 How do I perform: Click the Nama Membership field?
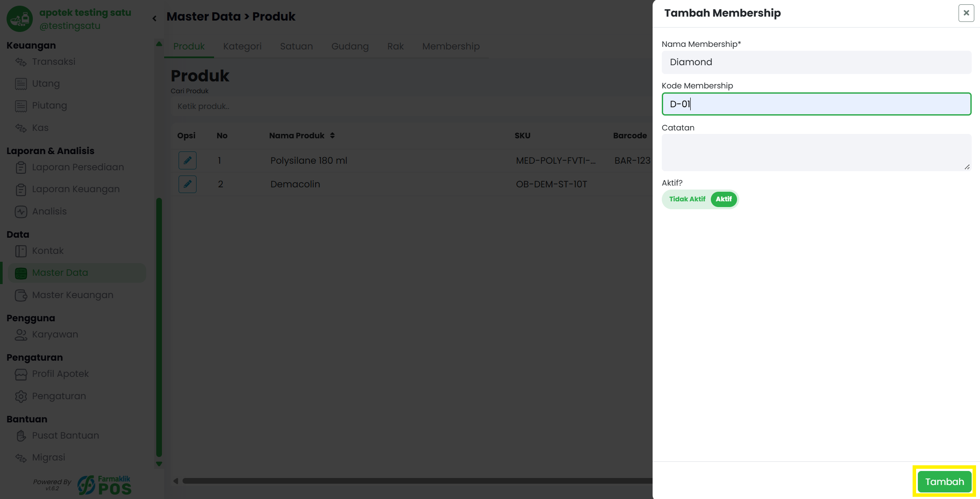coord(816,62)
